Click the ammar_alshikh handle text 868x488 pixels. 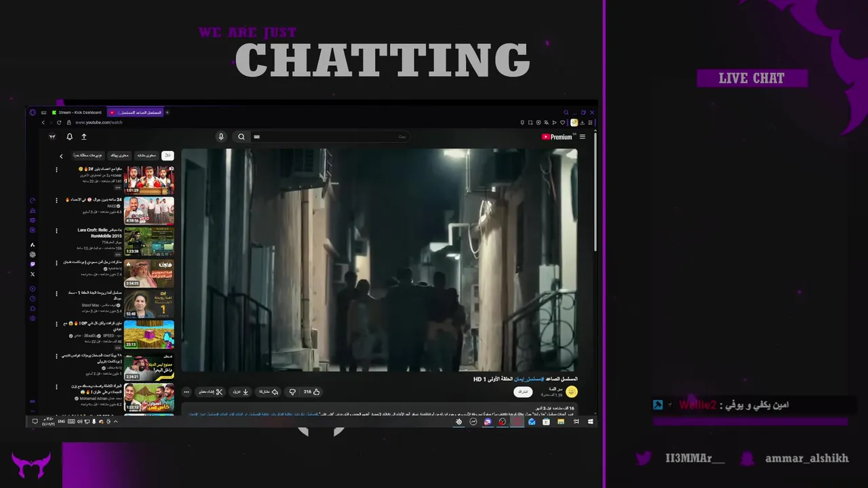tap(807, 458)
